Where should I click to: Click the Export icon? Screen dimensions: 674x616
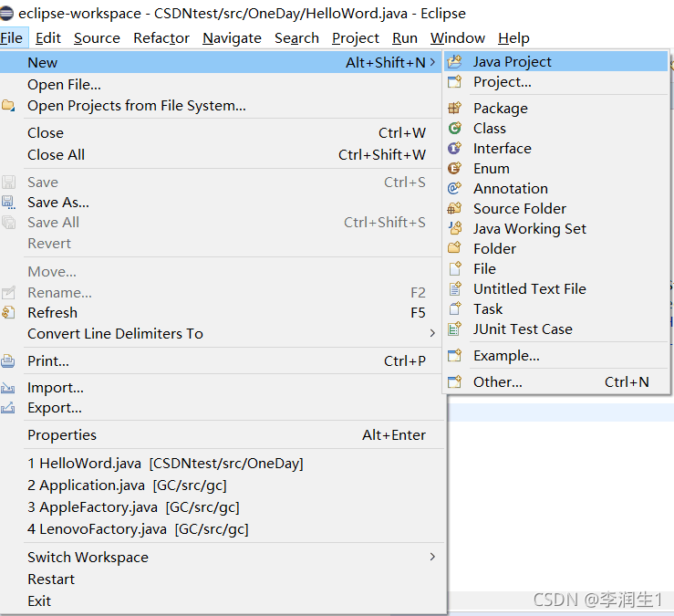(x=7, y=408)
